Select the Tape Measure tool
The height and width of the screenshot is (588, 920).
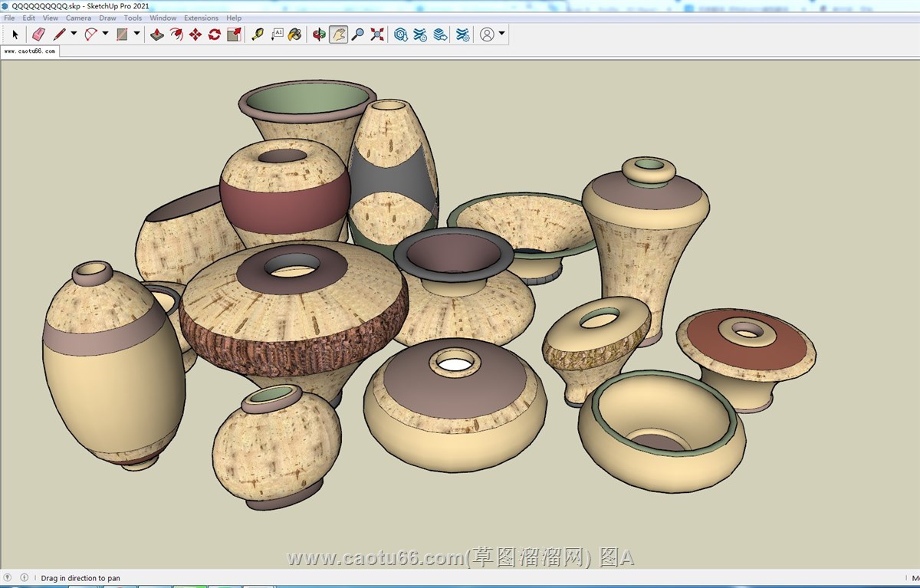258,34
